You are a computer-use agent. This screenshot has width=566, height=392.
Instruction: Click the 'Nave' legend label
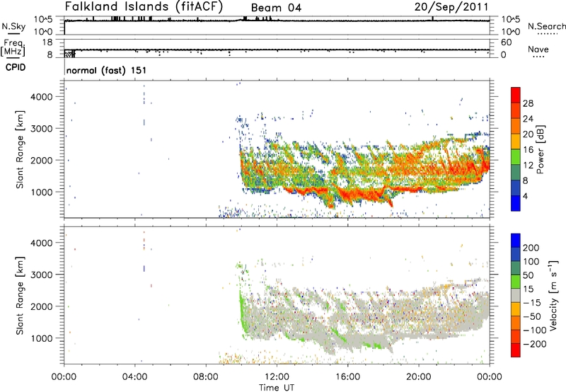tap(538, 50)
